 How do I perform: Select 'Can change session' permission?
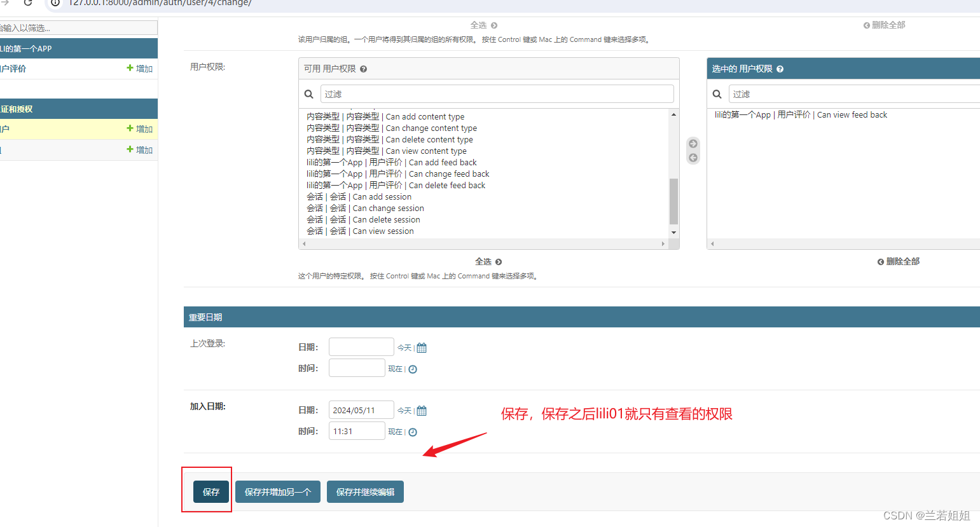click(365, 209)
